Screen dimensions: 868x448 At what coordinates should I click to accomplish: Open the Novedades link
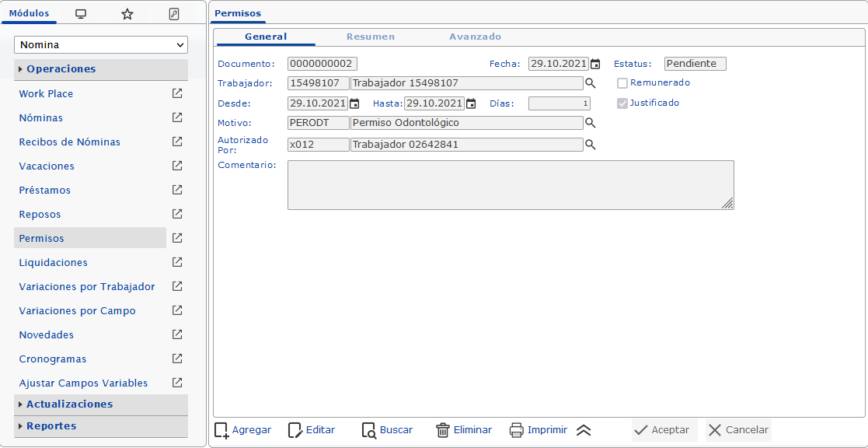47,335
